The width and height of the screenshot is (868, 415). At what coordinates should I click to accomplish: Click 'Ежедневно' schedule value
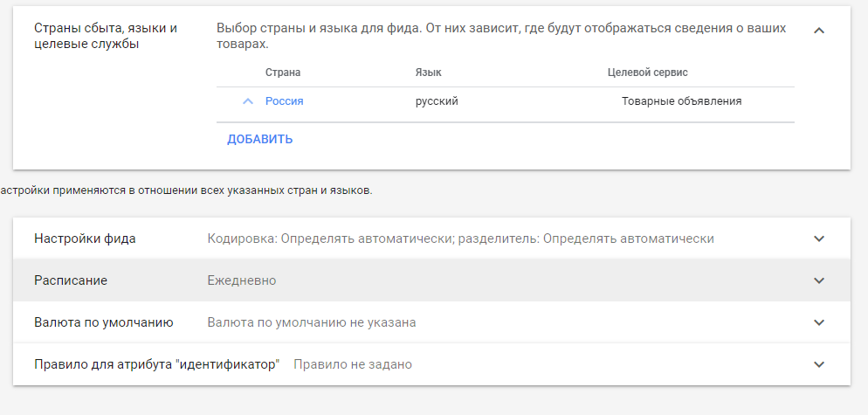(x=241, y=280)
